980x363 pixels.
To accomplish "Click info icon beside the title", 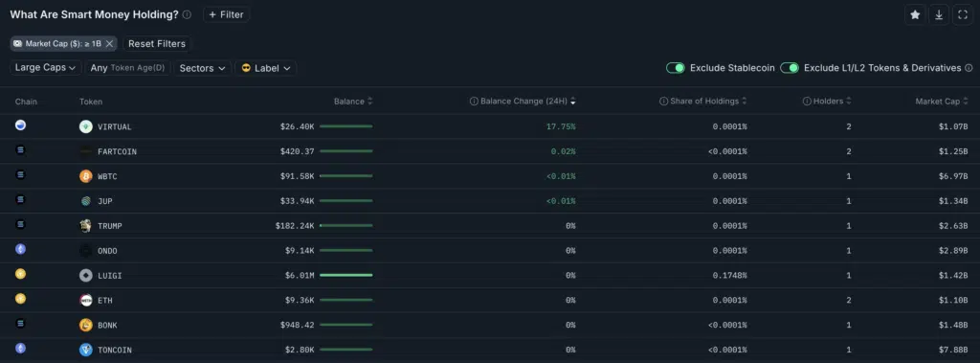I will [x=187, y=14].
